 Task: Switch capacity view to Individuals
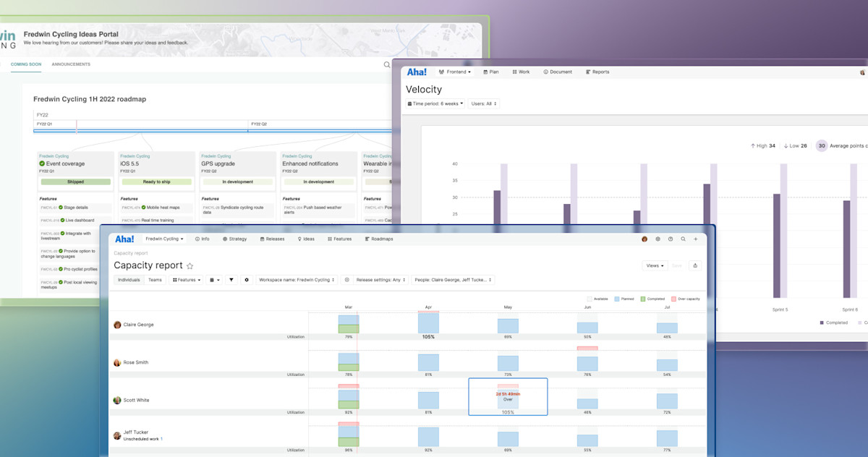(129, 280)
